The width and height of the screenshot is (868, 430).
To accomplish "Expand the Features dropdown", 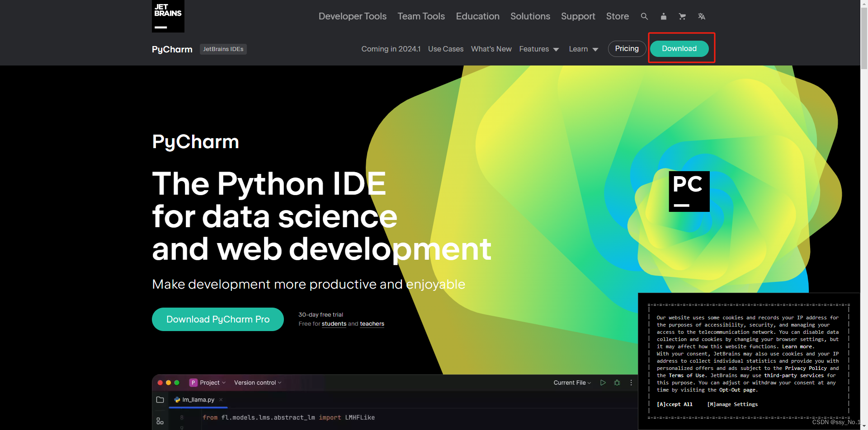I will (x=539, y=49).
